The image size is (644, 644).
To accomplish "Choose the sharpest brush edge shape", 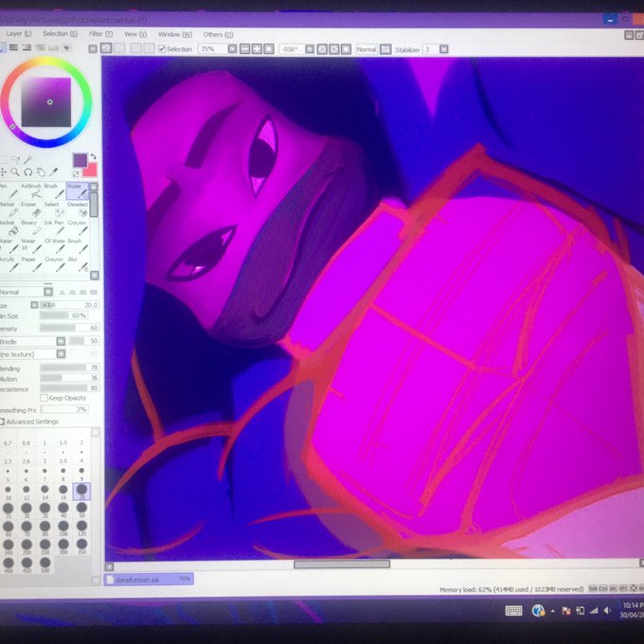I will [x=62, y=292].
